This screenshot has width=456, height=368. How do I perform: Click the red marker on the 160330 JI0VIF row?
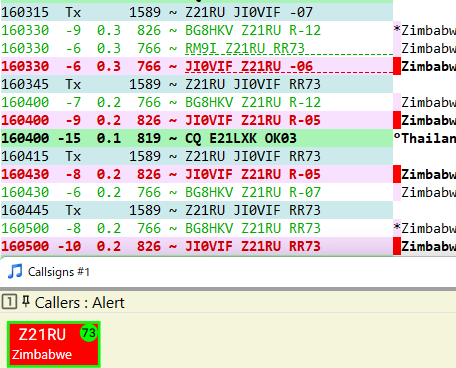[x=397, y=66]
